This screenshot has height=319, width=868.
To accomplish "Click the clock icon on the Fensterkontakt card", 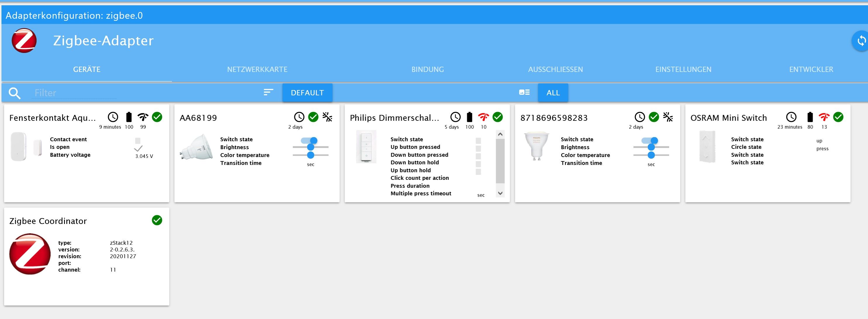I will point(113,117).
